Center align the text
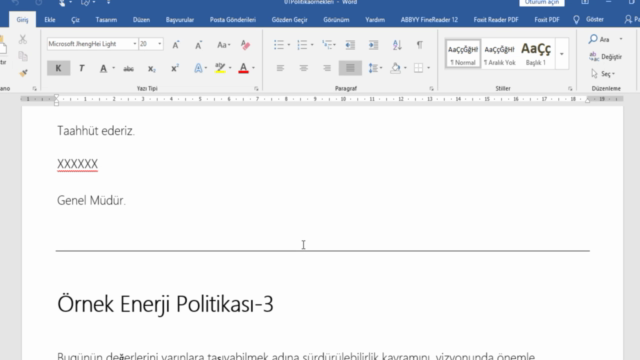640x360 pixels. 304,68
